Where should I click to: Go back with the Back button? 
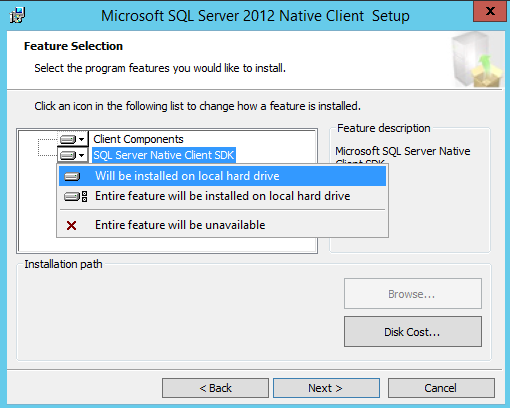click(x=215, y=388)
